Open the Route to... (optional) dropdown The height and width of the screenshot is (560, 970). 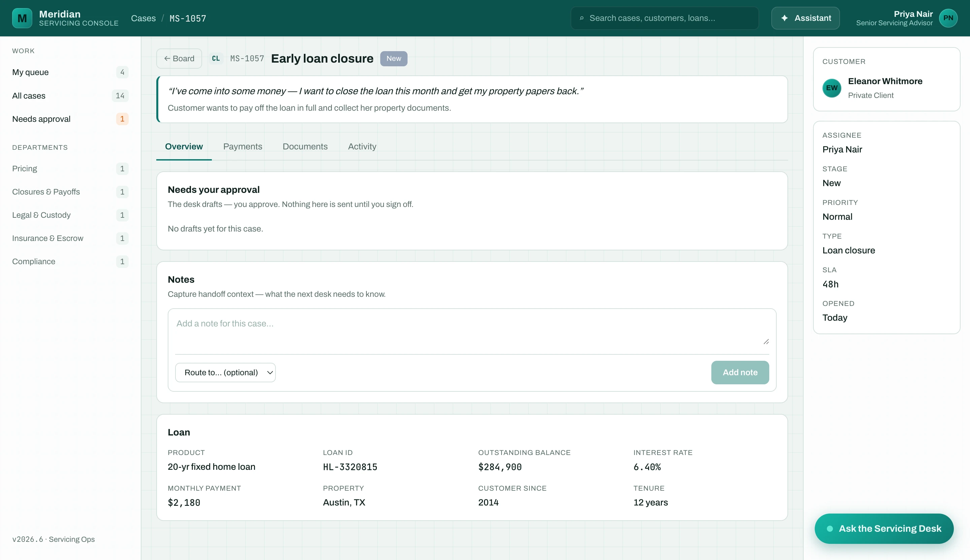coord(225,372)
